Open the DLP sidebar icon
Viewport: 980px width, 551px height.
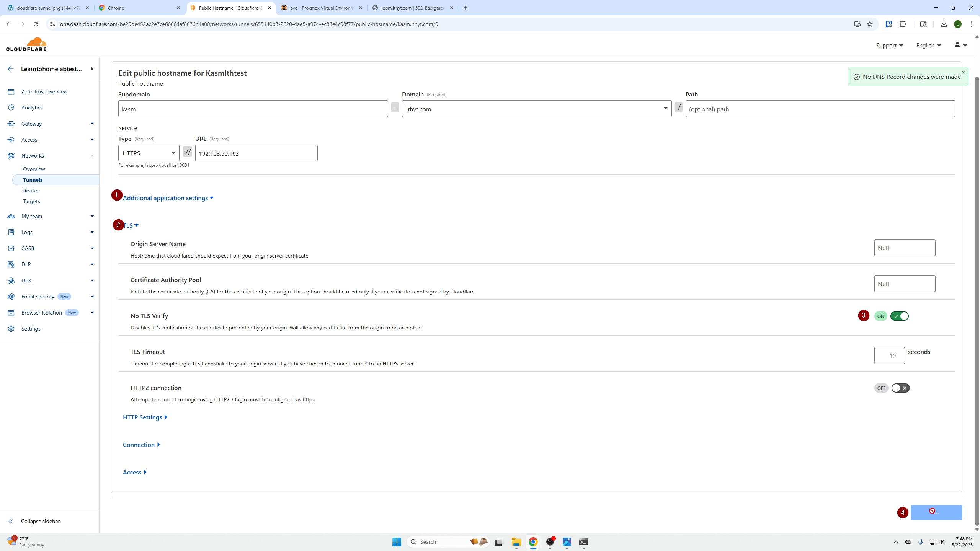pyautogui.click(x=12, y=264)
